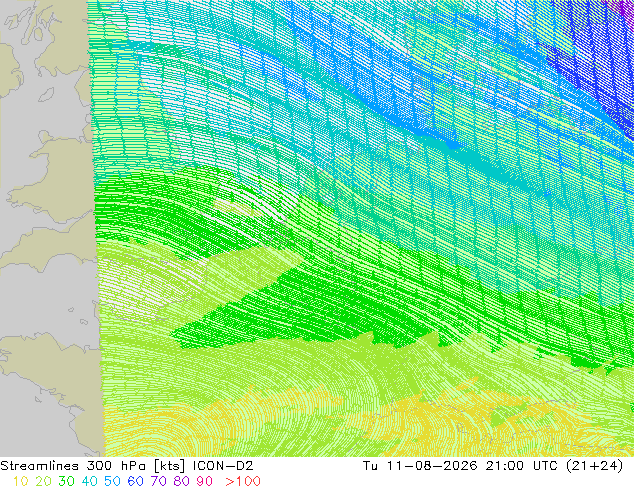
Task: Click the light blue 50 legend value
Action: (x=112, y=481)
